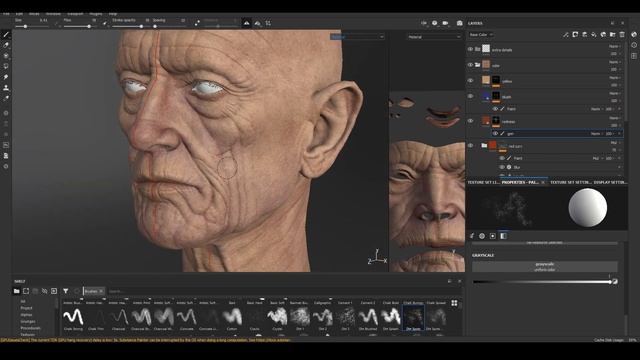This screenshot has height=360, width=640.
Task: Switch to the Display Settings tab
Action: pyautogui.click(x=610, y=182)
